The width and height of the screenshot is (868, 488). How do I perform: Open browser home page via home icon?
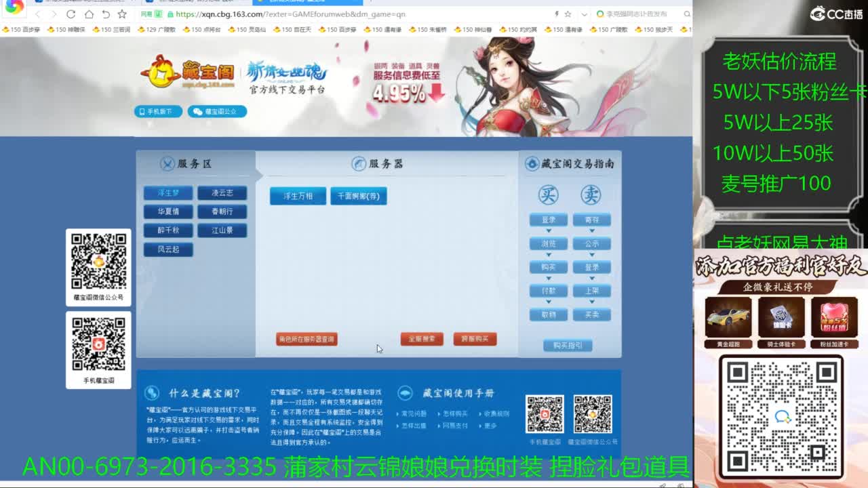(90, 14)
